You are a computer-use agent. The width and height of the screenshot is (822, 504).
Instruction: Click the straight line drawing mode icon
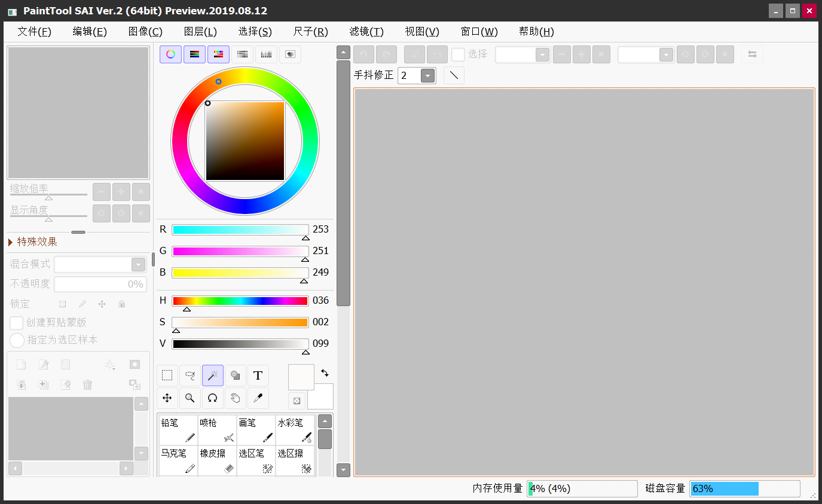pyautogui.click(x=454, y=75)
